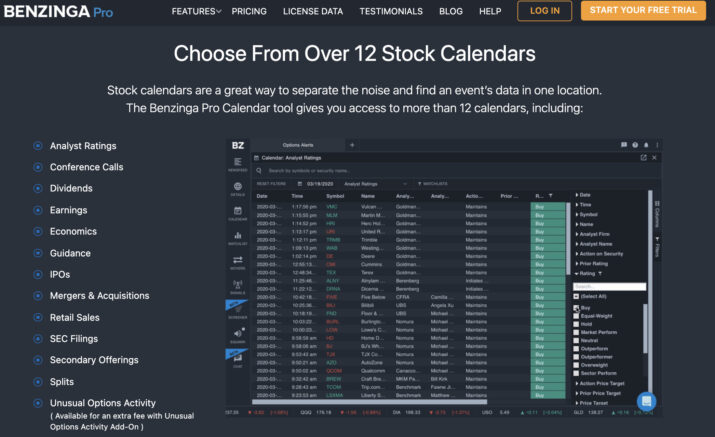This screenshot has width=715, height=437.
Task: Check the Sector Perform rating checkbox
Action: [x=576, y=373]
